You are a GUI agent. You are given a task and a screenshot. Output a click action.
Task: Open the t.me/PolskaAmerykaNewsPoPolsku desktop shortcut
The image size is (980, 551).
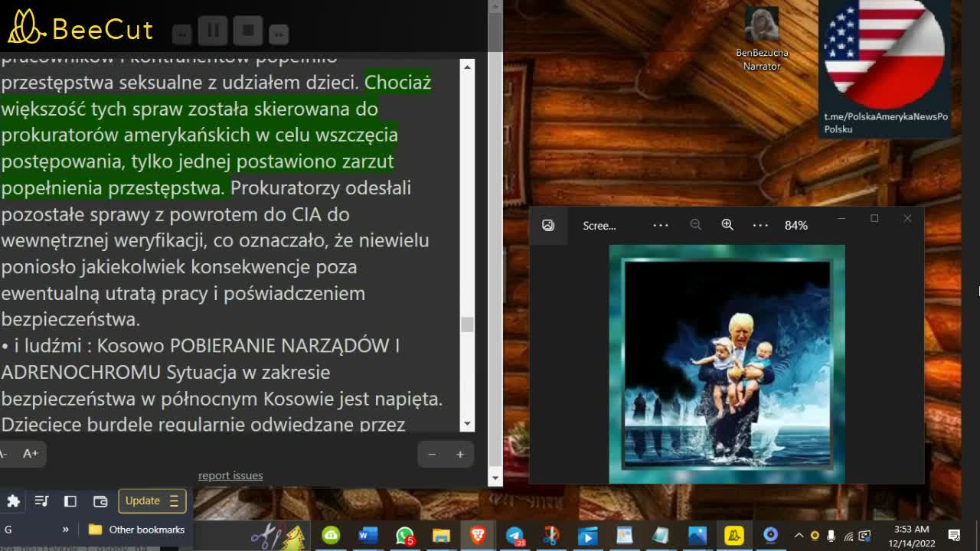(885, 69)
